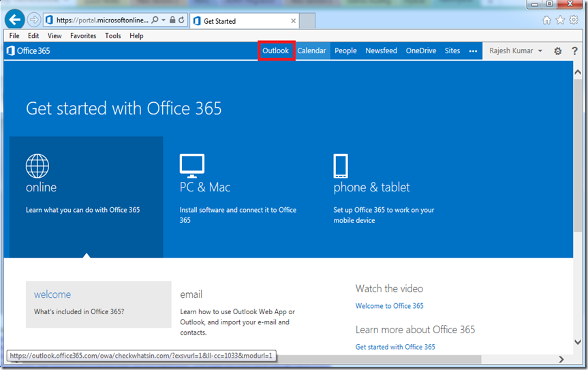The height and width of the screenshot is (370, 588).
Task: Open the Favorites menu
Action: pos(83,35)
